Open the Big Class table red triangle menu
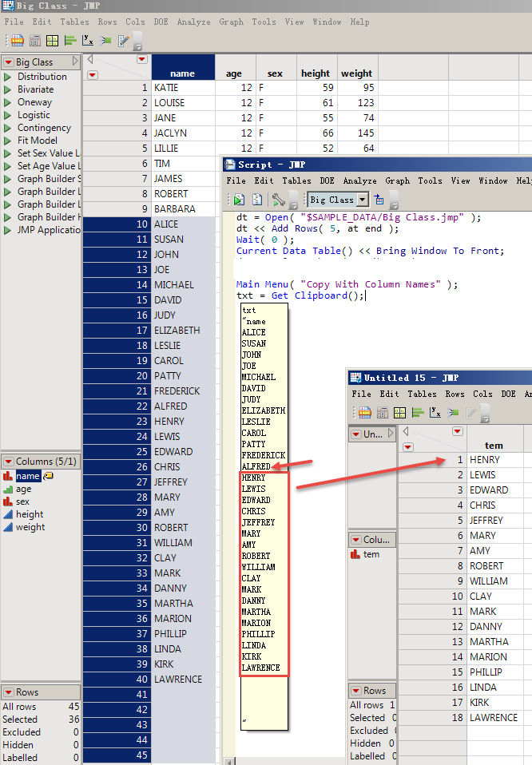Viewport: 532px width, 765px height. [8, 61]
